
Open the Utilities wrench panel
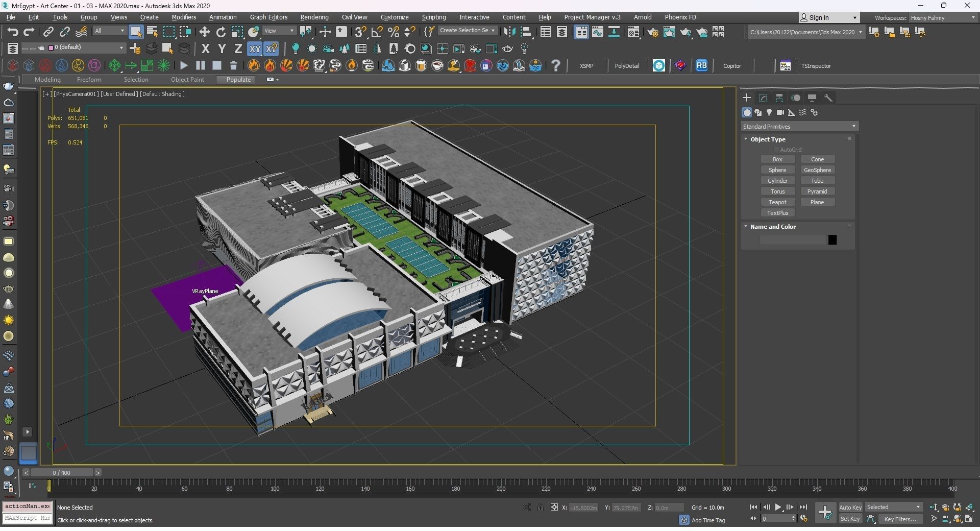828,98
